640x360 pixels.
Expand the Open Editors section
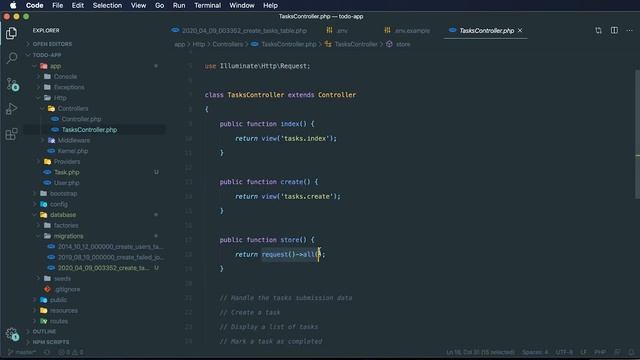52,44
